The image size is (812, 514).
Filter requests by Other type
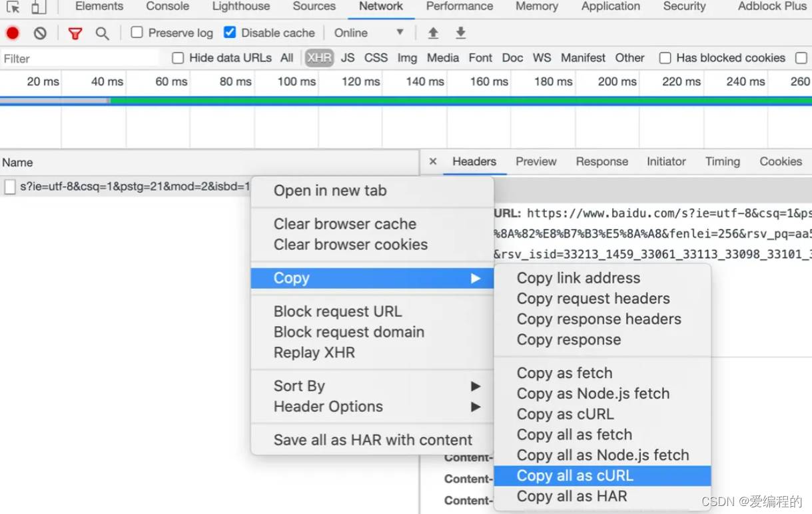(629, 58)
